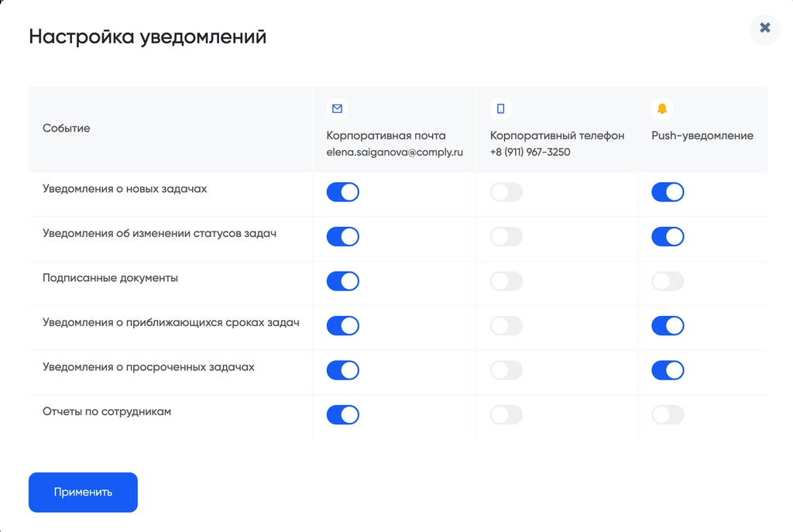Image resolution: width=793 pixels, height=532 pixels.
Task: Enable push for employee reports
Action: pyautogui.click(x=668, y=415)
